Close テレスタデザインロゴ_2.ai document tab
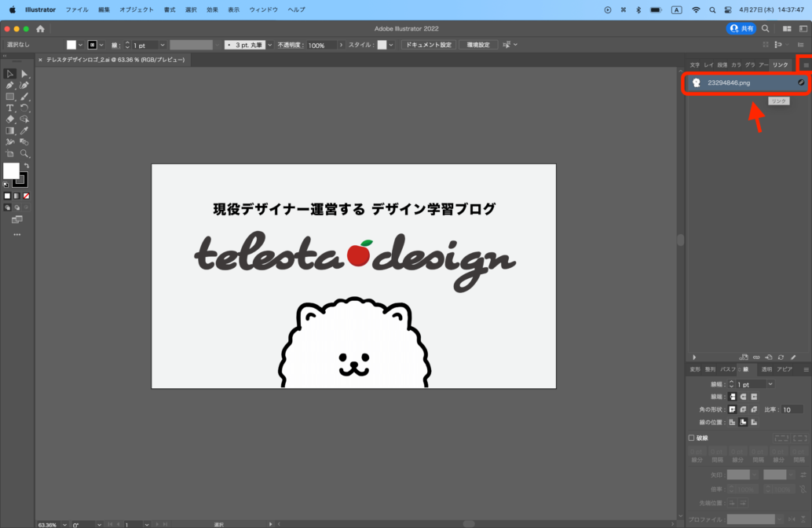The width and height of the screenshot is (812, 528). [40, 60]
